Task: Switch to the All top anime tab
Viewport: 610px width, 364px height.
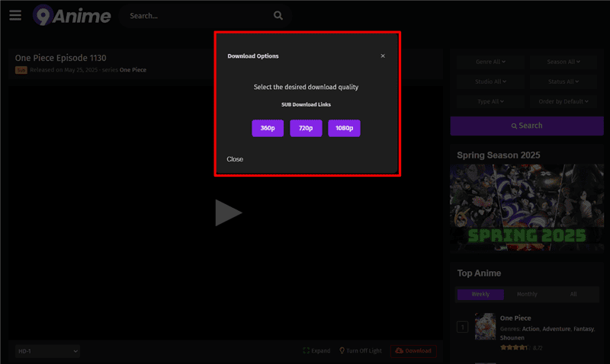Action: point(573,294)
